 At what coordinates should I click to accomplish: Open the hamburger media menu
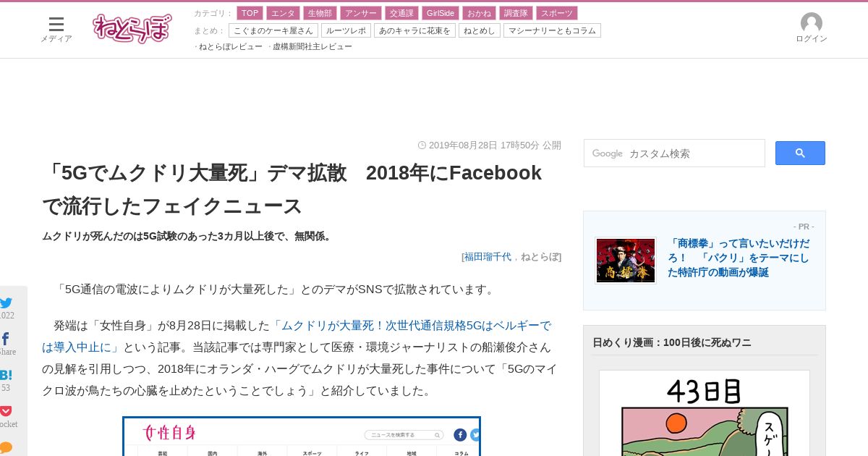[56, 29]
